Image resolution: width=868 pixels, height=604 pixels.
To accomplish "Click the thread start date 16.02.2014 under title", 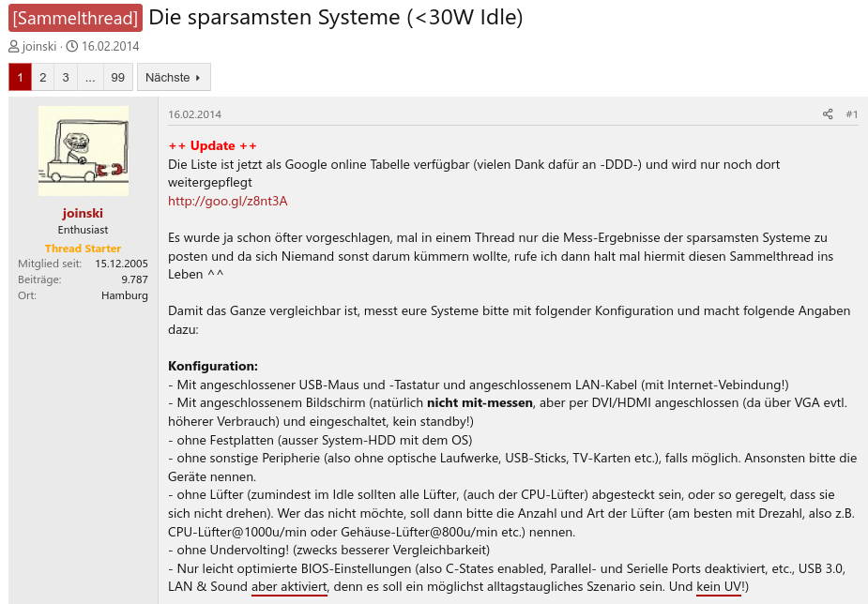I will pyautogui.click(x=110, y=47).
